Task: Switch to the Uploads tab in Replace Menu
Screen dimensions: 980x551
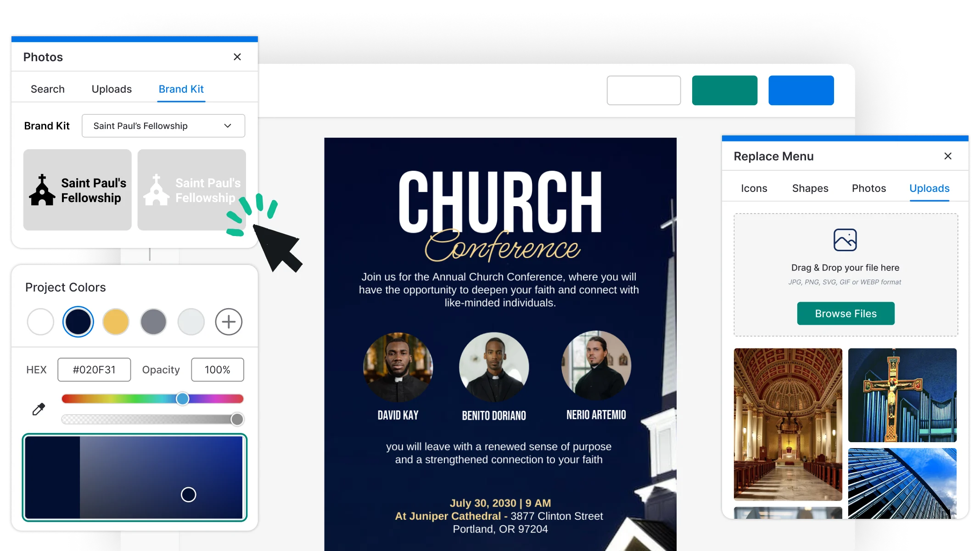Action: pos(929,189)
